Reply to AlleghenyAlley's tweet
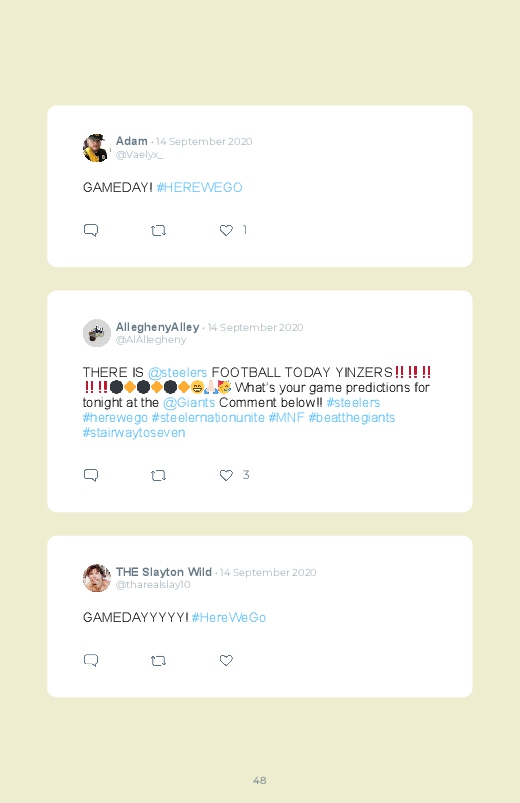This screenshot has height=803, width=520. (x=91, y=475)
